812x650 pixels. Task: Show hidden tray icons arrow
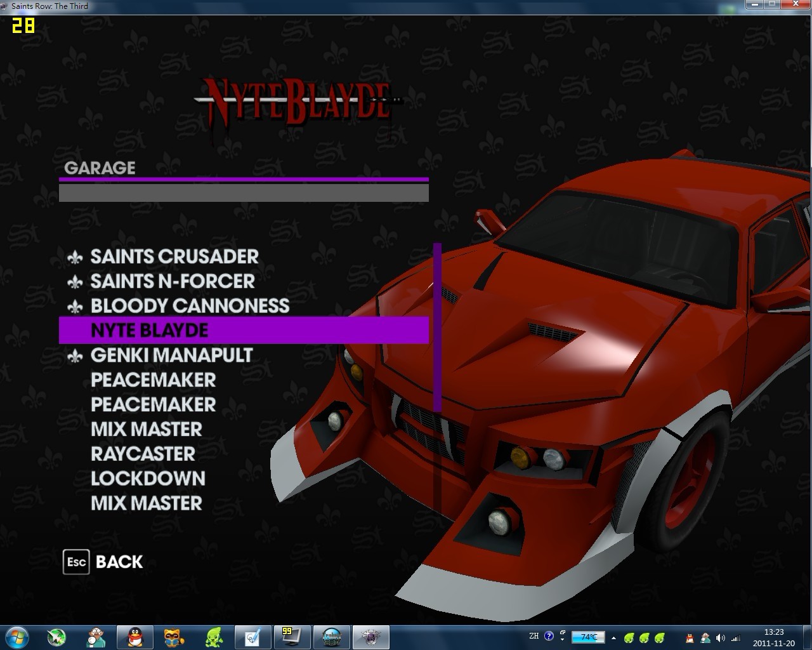613,637
